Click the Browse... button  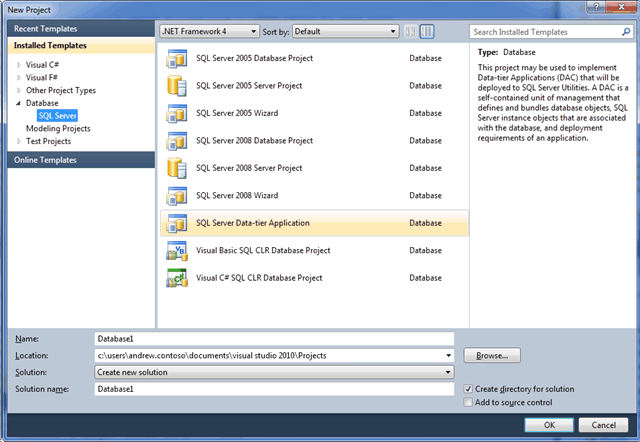pos(492,355)
